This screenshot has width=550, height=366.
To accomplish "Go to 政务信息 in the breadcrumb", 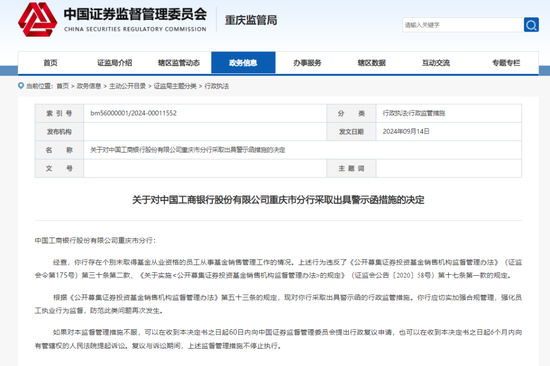I will (x=89, y=86).
